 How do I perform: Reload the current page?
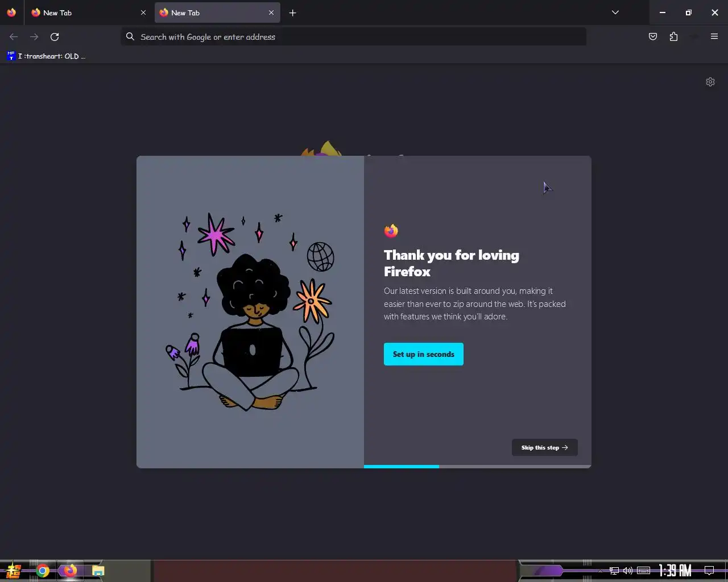click(x=55, y=37)
